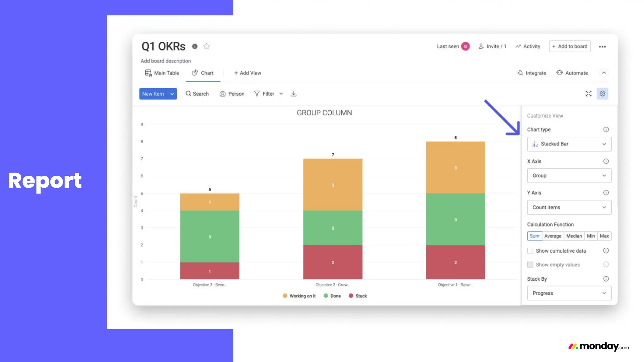This screenshot has height=362, width=644.
Task: Click the Chart type info icon
Action: 606,129
